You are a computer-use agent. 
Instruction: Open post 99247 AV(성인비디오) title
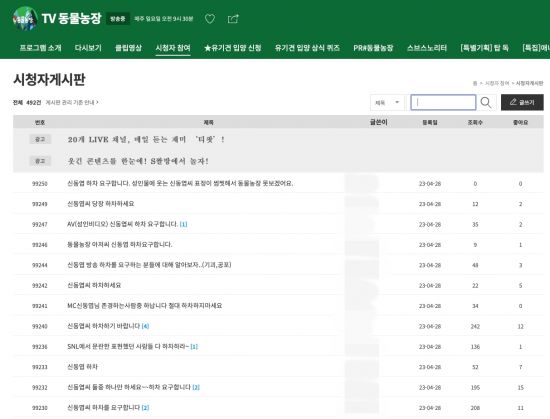coord(122,224)
